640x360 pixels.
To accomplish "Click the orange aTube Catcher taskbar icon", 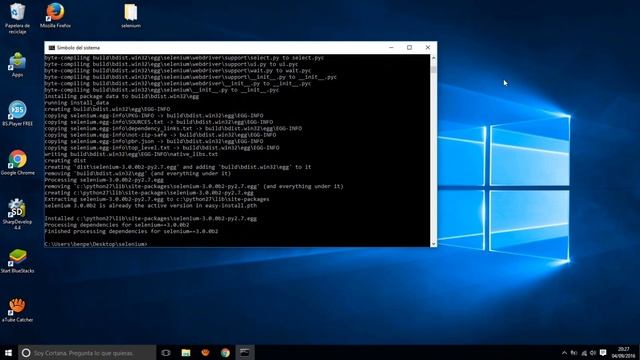I will 205,353.
